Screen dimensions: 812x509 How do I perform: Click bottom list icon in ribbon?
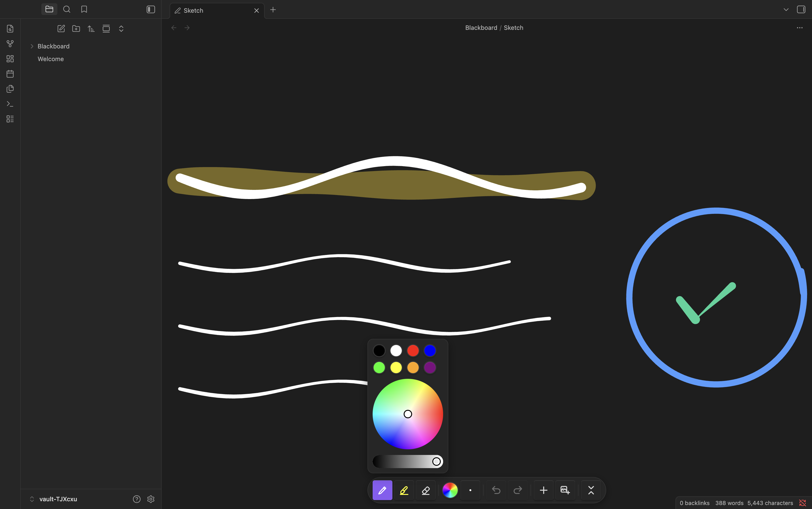coord(10,119)
